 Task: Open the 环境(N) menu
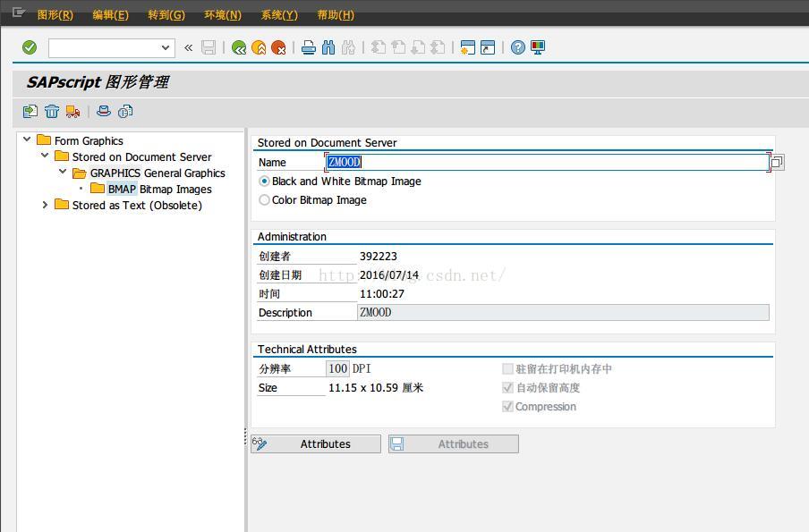point(222,15)
